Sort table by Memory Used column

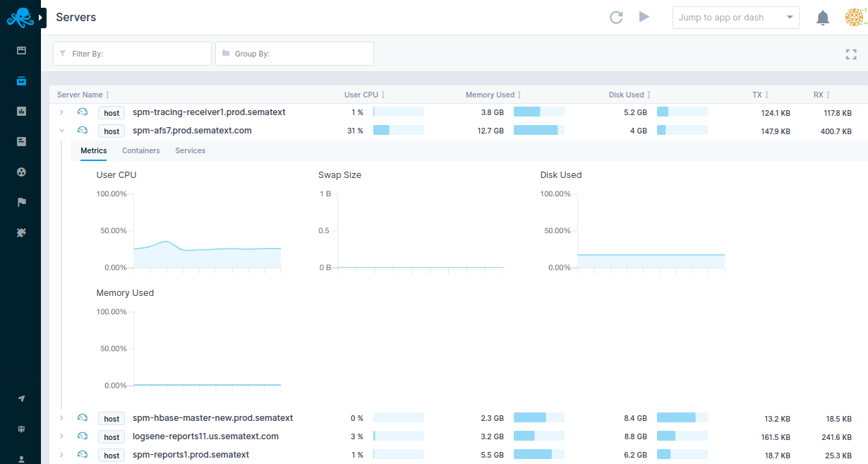click(494, 95)
